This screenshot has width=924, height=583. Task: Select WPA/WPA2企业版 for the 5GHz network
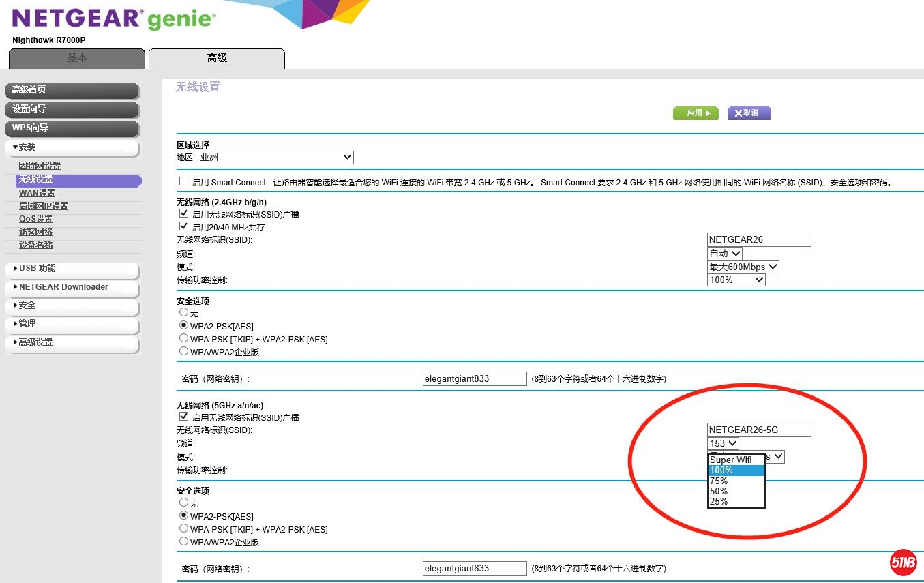[x=183, y=541]
